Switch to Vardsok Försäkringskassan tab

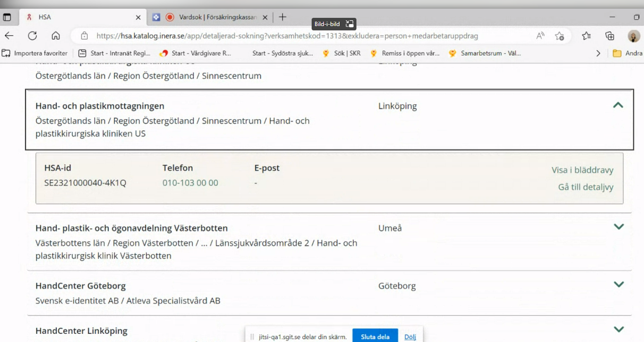(x=212, y=17)
